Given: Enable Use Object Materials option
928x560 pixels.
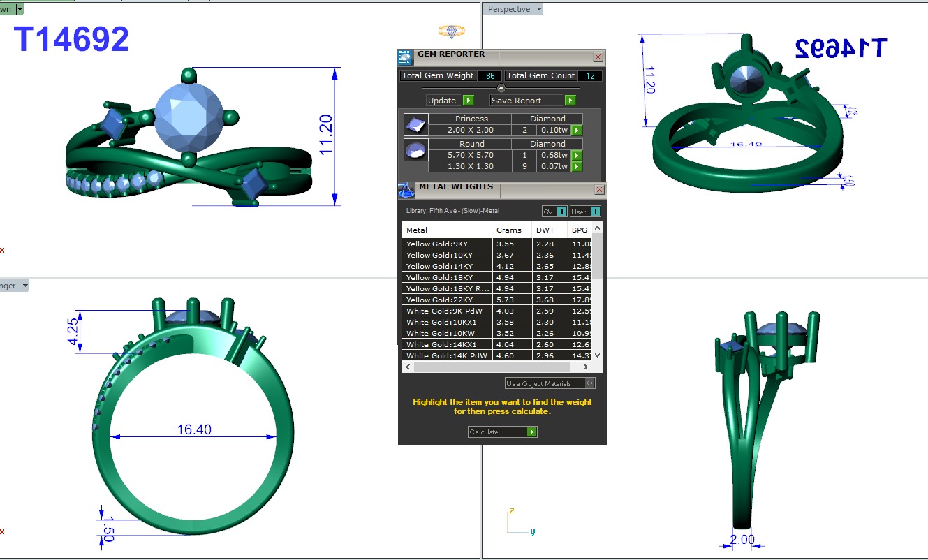Looking at the screenshot, I should [x=590, y=383].
